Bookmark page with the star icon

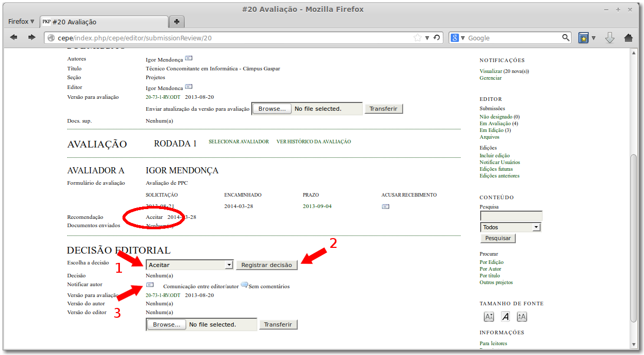pos(417,38)
